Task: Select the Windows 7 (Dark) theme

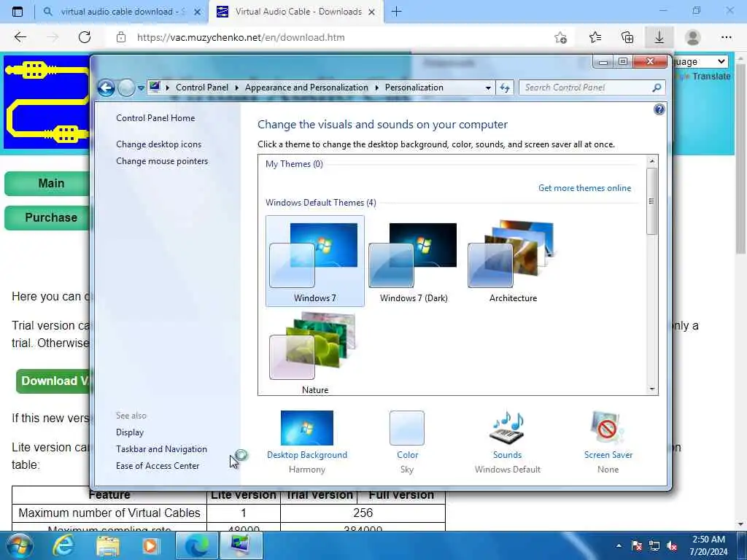Action: (414, 260)
